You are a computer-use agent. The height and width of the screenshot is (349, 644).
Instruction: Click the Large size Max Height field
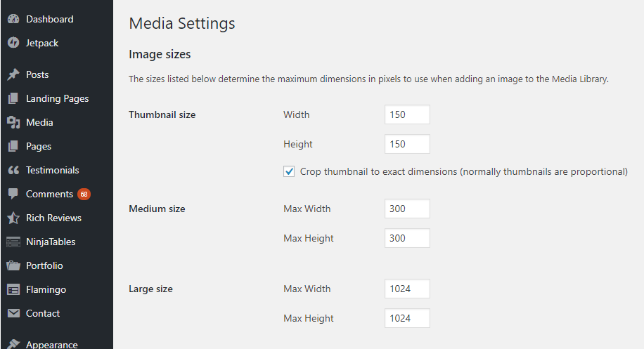pos(407,318)
